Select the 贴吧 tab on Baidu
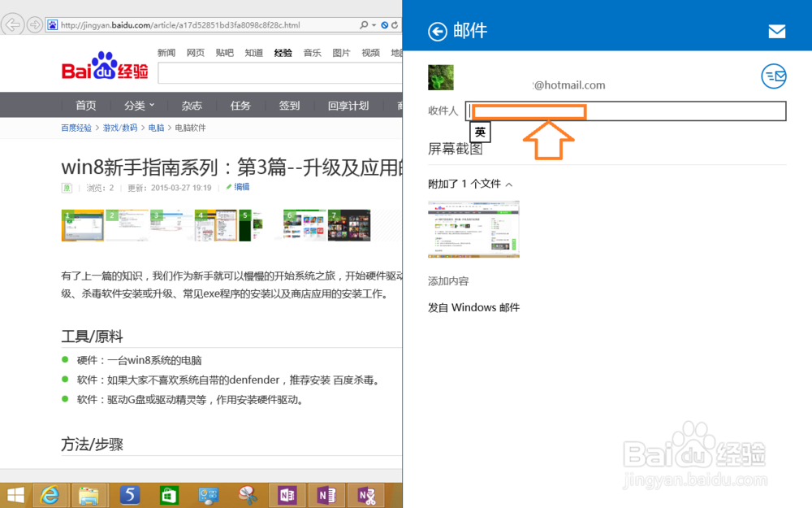The height and width of the screenshot is (508, 812). click(x=224, y=52)
